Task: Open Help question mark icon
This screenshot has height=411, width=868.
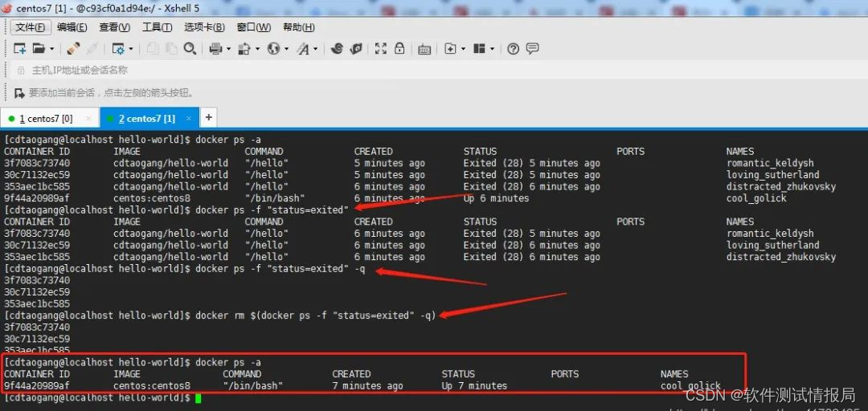Action: pos(513,49)
